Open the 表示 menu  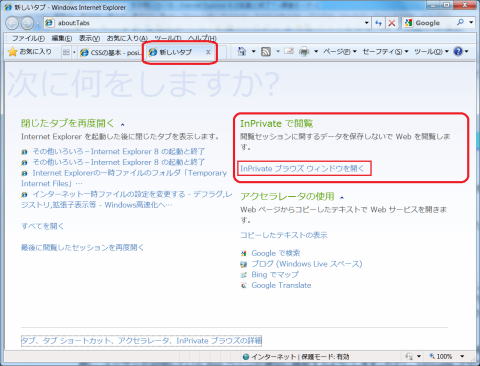click(89, 38)
